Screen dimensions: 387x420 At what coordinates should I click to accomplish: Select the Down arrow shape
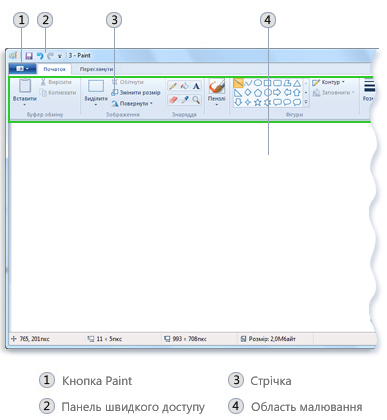tap(238, 102)
